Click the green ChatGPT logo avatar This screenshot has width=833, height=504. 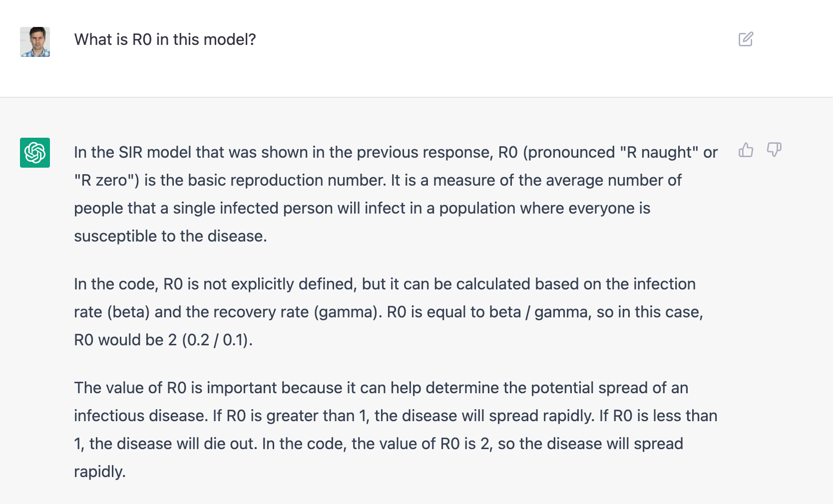(x=35, y=153)
